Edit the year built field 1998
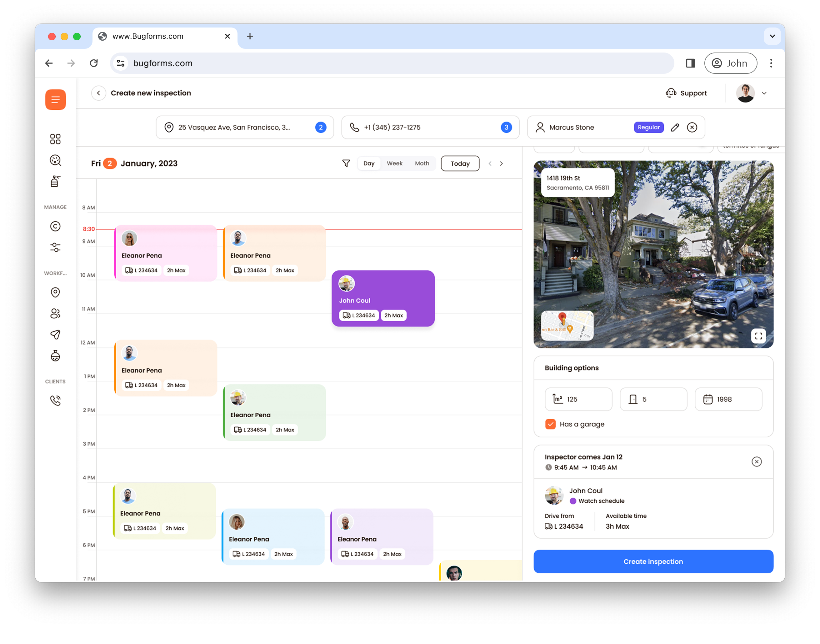820x644 pixels. [x=728, y=399]
